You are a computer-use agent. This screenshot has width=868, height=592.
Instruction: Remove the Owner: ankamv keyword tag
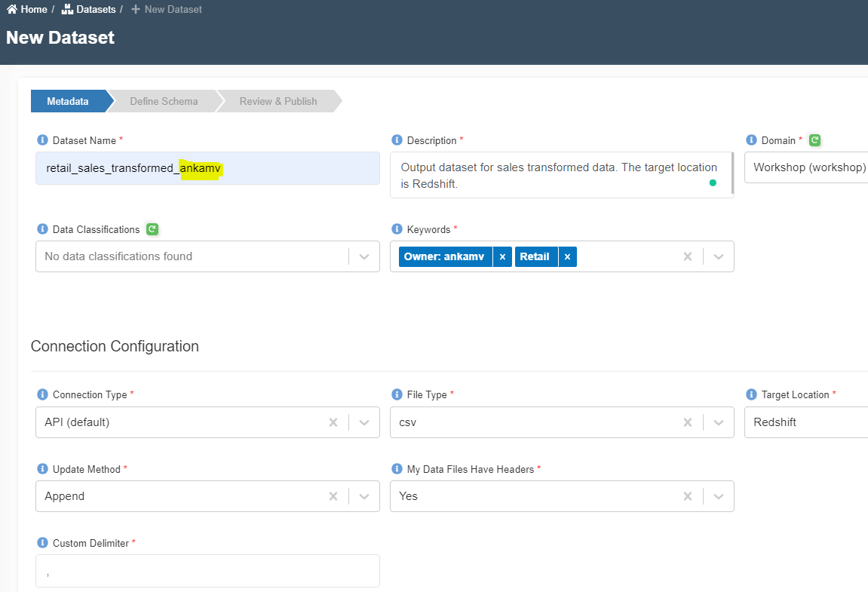(x=502, y=257)
